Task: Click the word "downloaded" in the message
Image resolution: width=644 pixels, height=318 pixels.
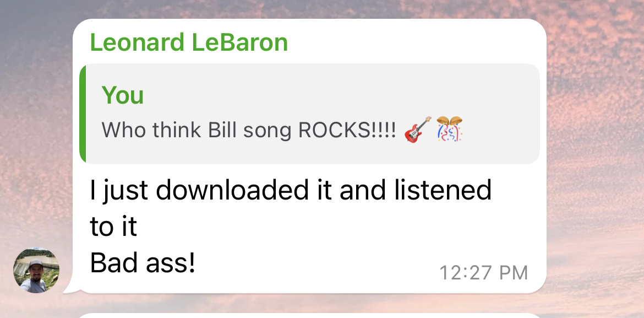Action: 232,190
